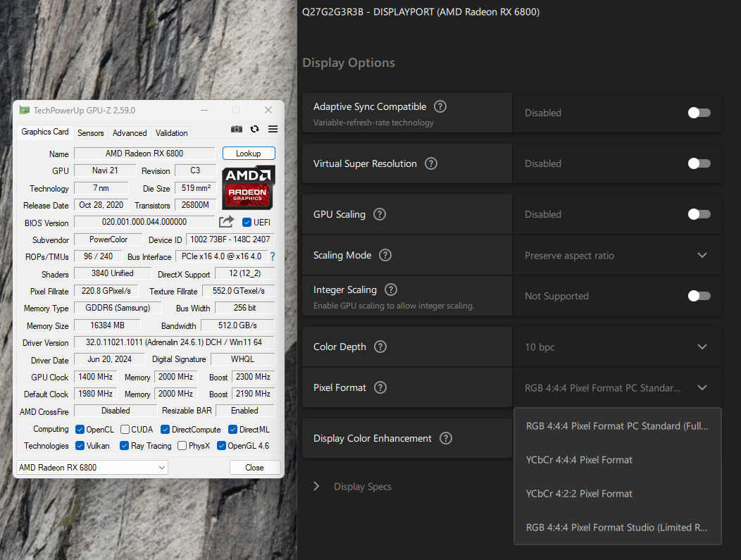This screenshot has width=741, height=560.
Task: Click the Bus Interface question mark
Action: [273, 256]
